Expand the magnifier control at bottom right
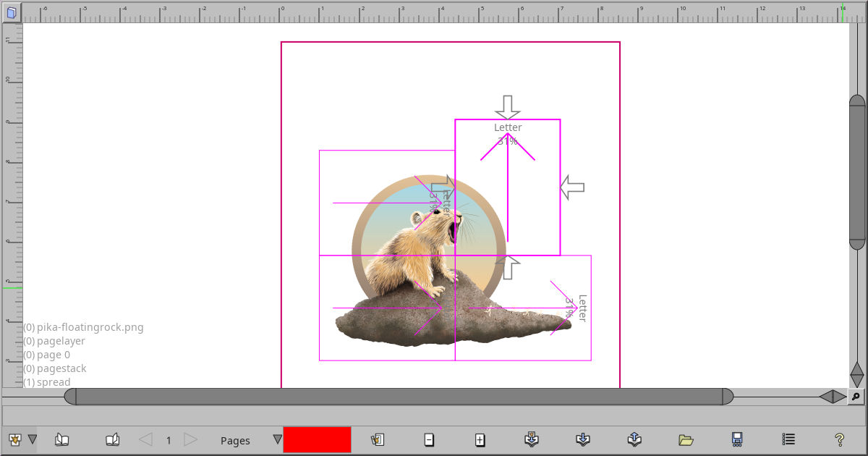The image size is (868, 456). pyautogui.click(x=857, y=397)
